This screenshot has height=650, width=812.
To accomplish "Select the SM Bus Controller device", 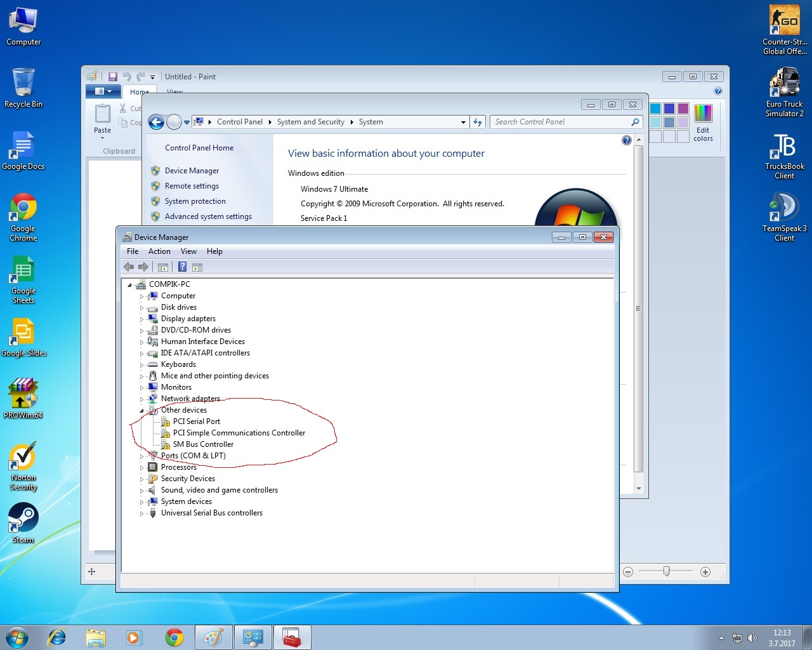I will (203, 444).
